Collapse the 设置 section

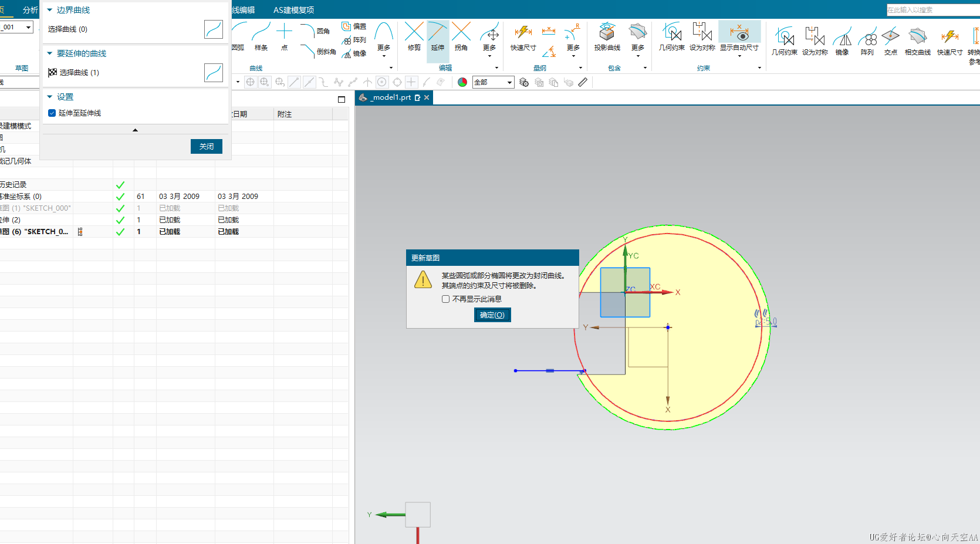pos(50,97)
